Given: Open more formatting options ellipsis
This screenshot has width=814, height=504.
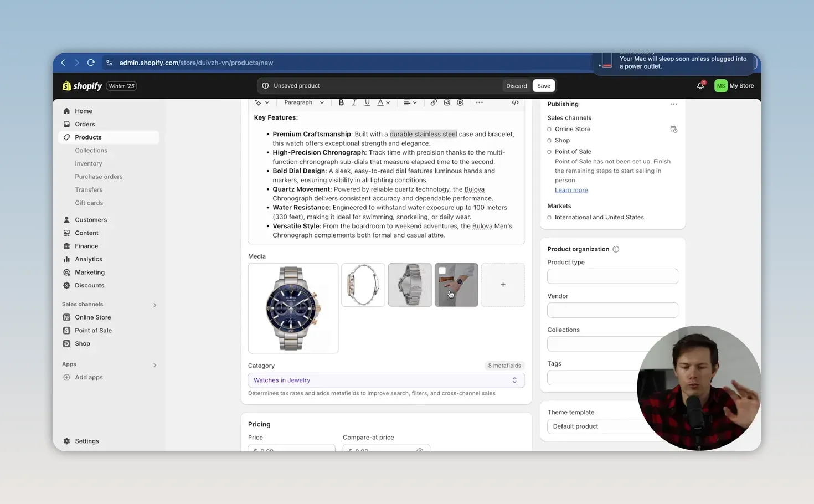Looking at the screenshot, I should coord(480,102).
